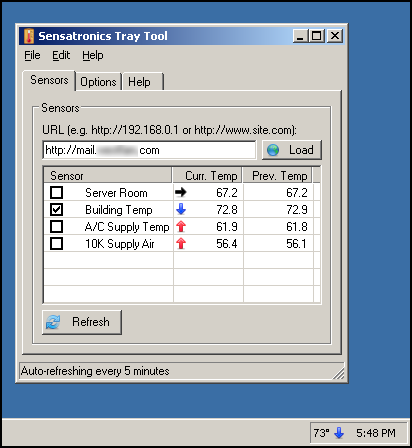Image resolution: width=412 pixels, height=448 pixels.
Task: Click the previous temp value 72.9
Action: point(297,210)
